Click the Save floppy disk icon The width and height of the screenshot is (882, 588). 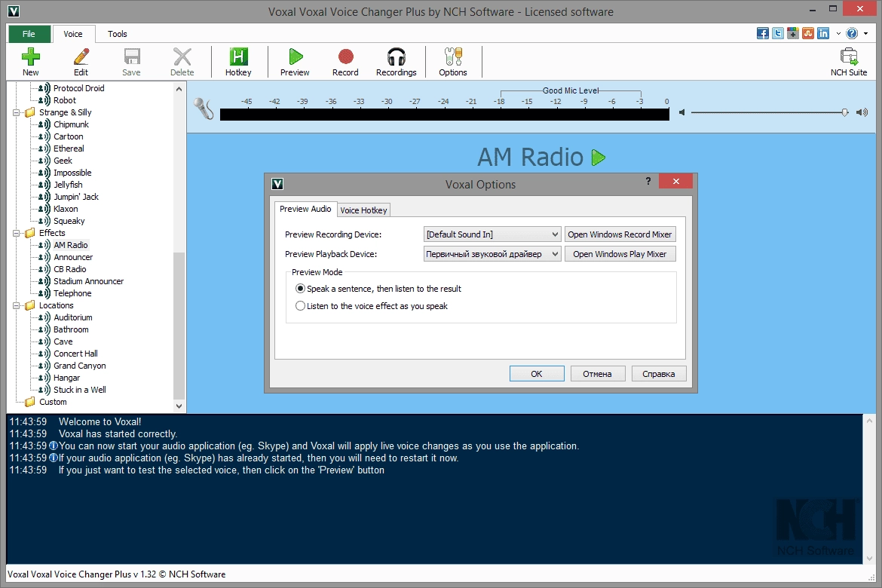click(x=132, y=57)
